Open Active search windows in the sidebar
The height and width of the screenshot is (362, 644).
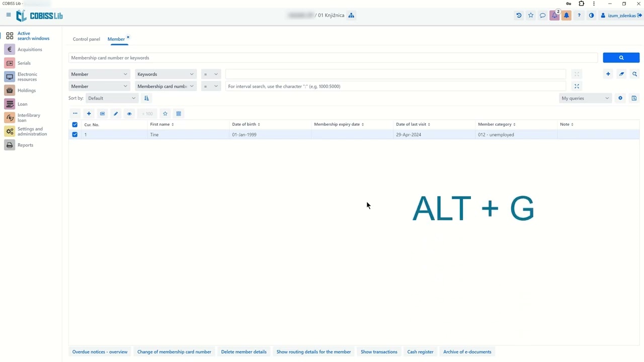click(x=31, y=36)
